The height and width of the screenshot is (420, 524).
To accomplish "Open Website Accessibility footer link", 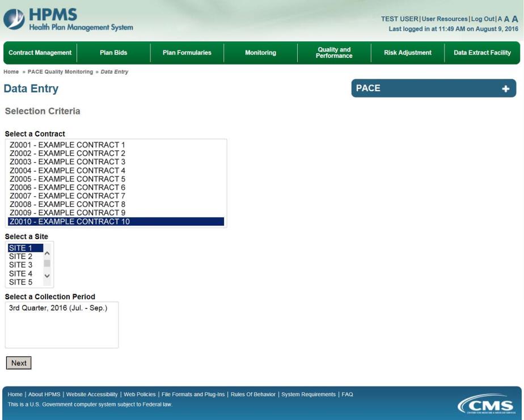I will tap(92, 394).
